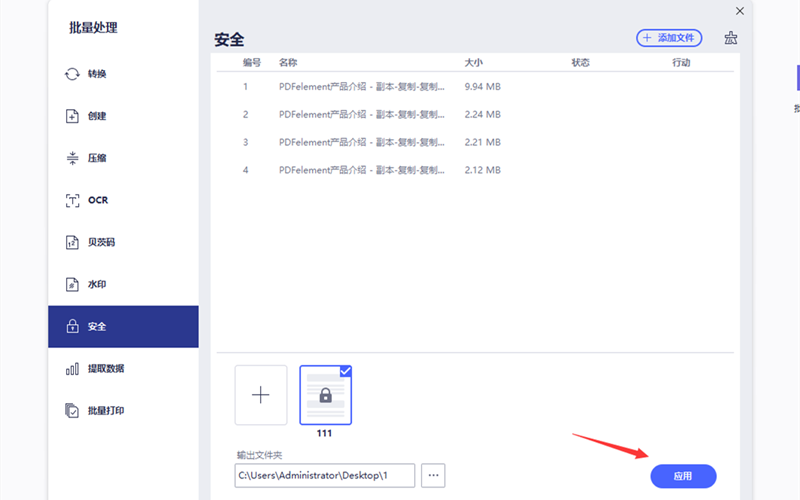Click the 转换 convert icon in sidebar
Screen dimensions: 800x500
72,74
